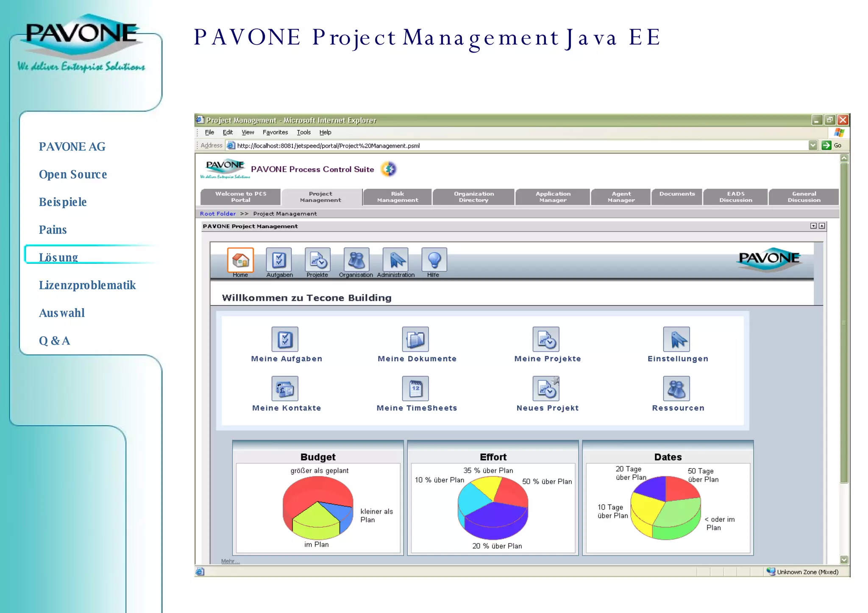Open the Meine TimeSheets calendar icon
This screenshot has height=613, width=868.
[x=415, y=388]
